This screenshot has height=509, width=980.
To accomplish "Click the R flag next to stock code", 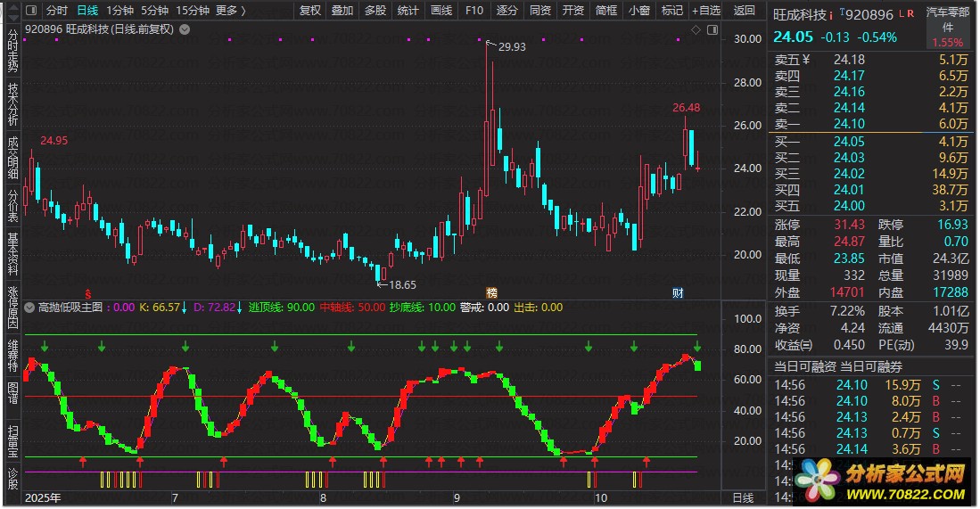I will (910, 13).
